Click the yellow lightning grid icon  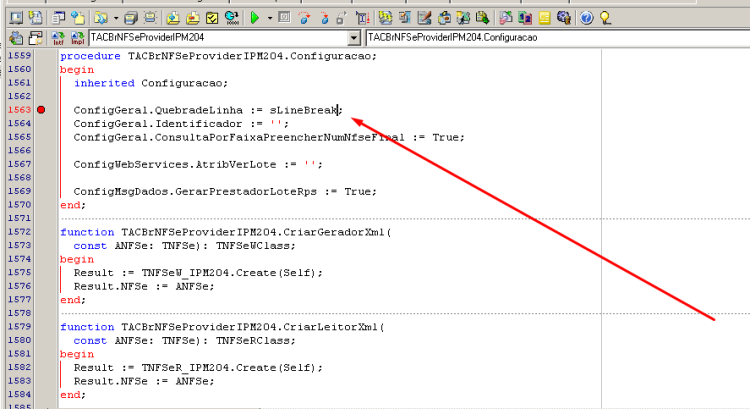(385, 18)
